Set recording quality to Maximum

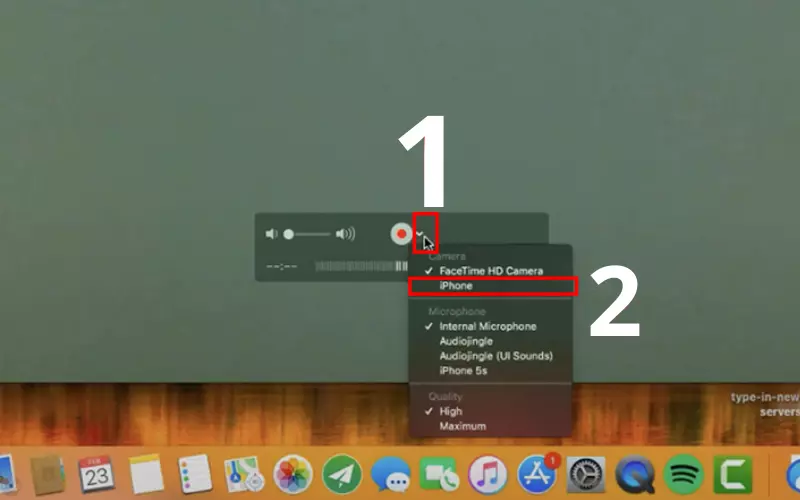(491, 426)
